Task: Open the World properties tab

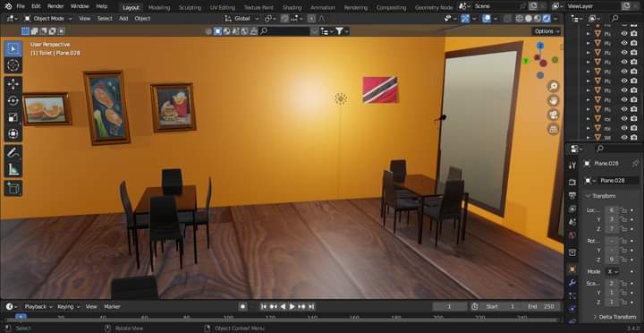Action: pos(572,235)
